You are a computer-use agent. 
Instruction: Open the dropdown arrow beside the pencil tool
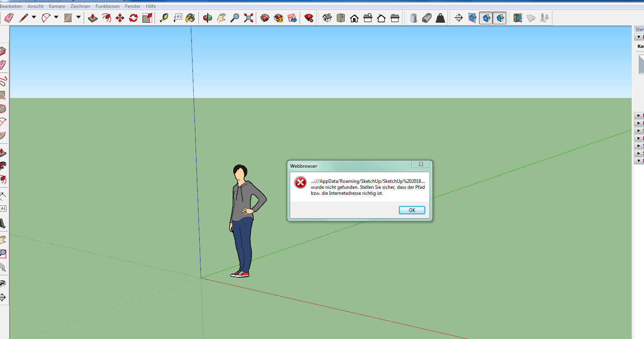point(34,17)
